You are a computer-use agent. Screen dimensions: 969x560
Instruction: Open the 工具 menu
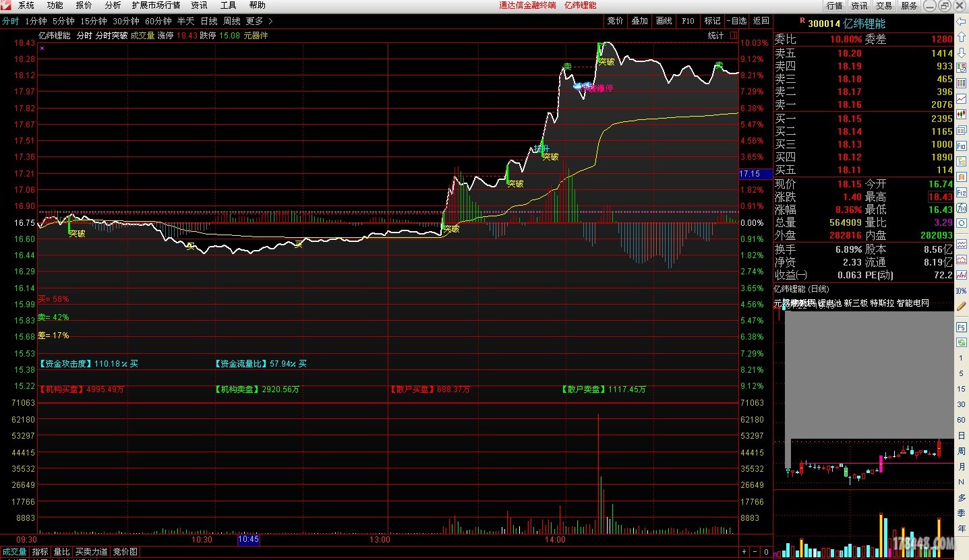[x=229, y=5]
